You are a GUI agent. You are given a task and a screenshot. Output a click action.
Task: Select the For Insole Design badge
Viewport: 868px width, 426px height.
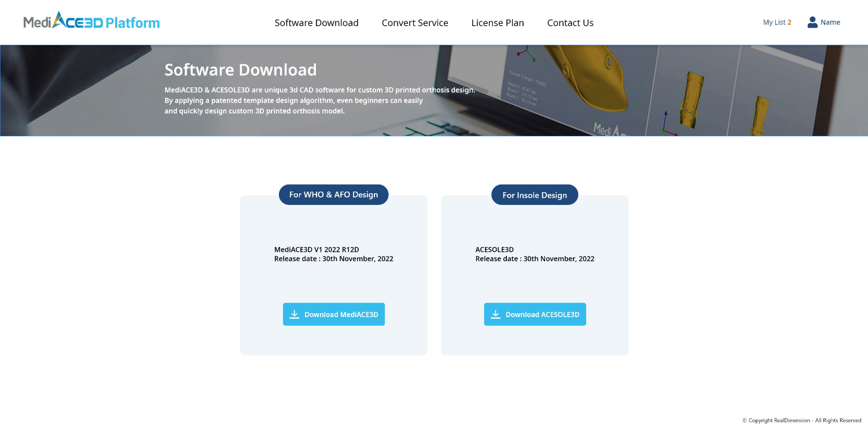535,195
